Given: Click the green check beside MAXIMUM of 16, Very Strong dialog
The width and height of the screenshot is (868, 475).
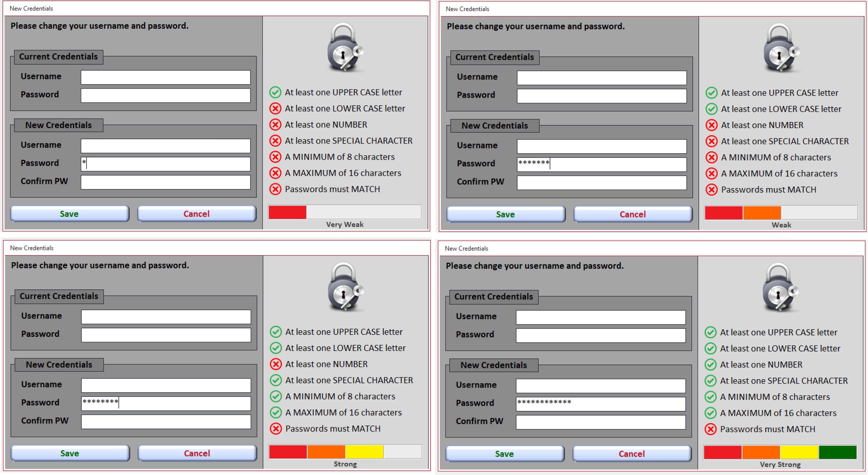Looking at the screenshot, I should (710, 413).
